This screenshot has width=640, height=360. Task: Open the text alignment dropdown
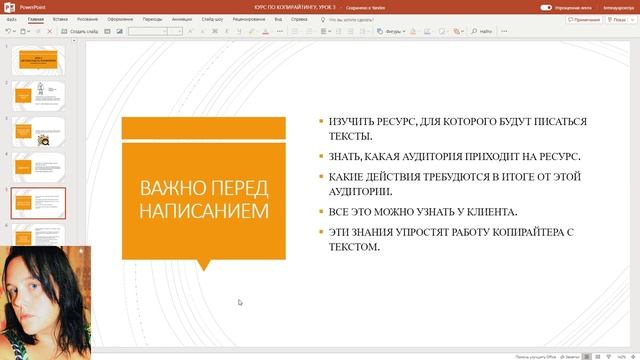325,31
